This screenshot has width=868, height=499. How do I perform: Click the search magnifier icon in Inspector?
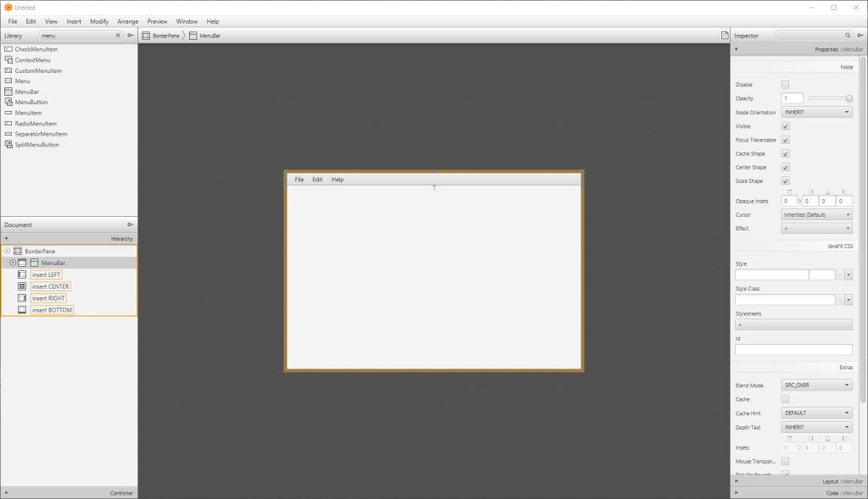(847, 36)
